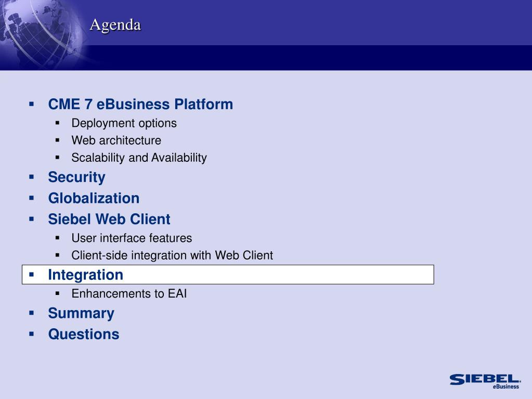Click Enhancements to EAI bullet

pos(129,293)
